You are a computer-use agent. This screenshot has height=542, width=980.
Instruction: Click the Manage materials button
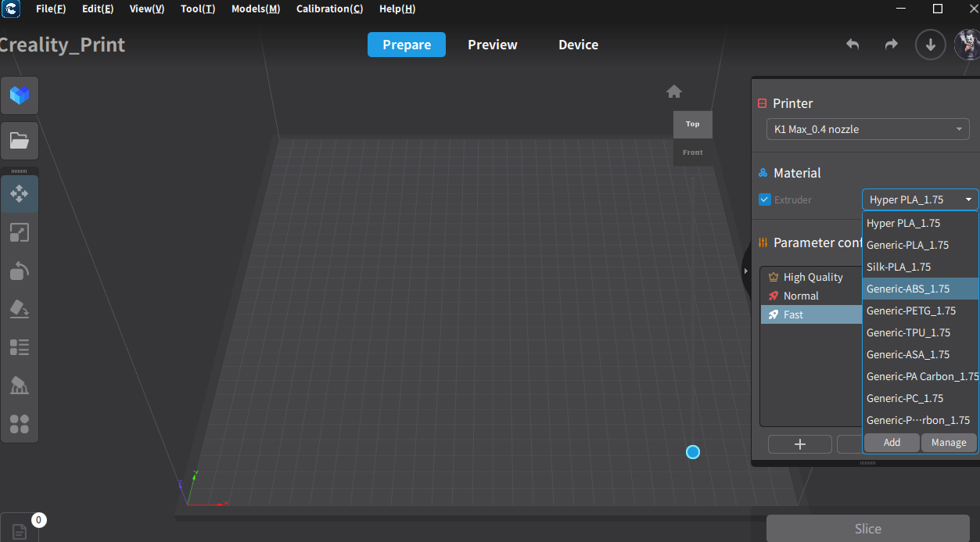pos(949,442)
